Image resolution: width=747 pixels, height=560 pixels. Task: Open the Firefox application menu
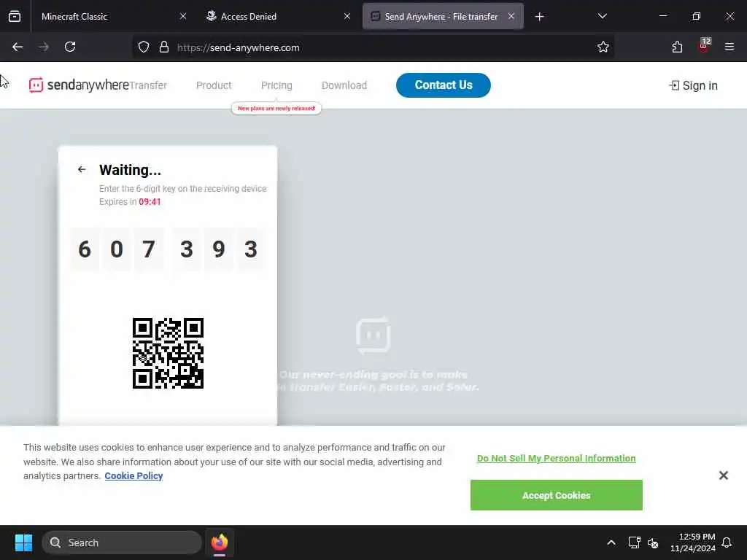tap(729, 47)
